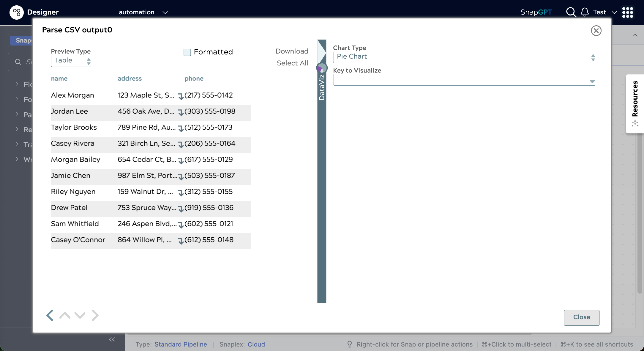Expand address value for Taylor Brooks row
Screen dimensions: 644x351
coord(181,129)
